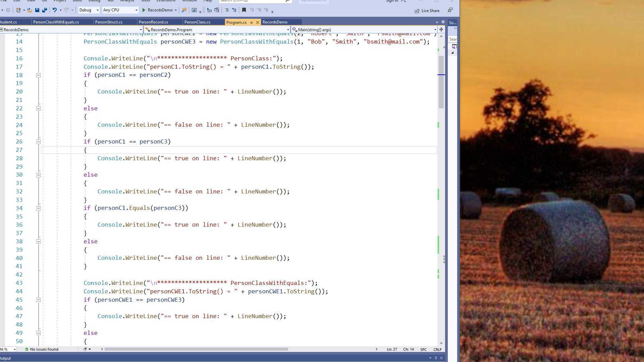644x362 pixels.
Task: Start debugging with RecordsDemo play button
Action: click(144, 10)
